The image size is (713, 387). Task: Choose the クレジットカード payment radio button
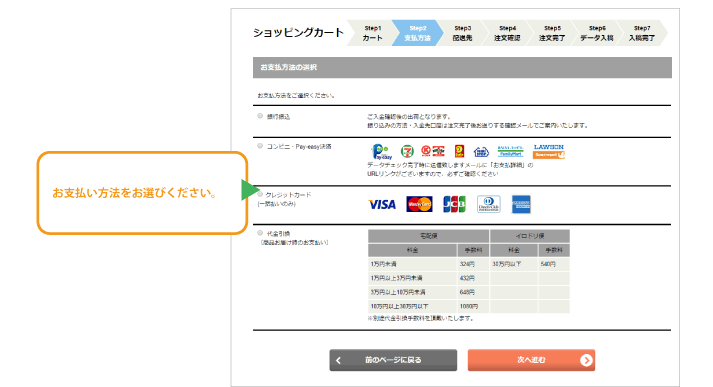tap(260, 194)
